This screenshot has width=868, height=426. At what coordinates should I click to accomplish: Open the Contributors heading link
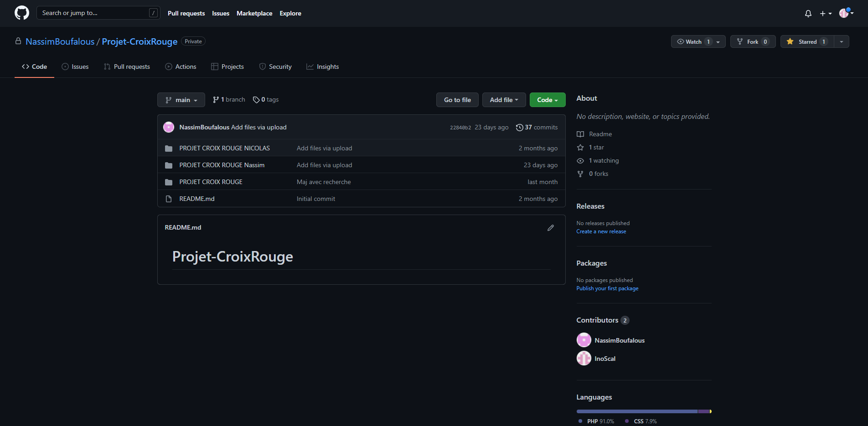[x=603, y=320]
